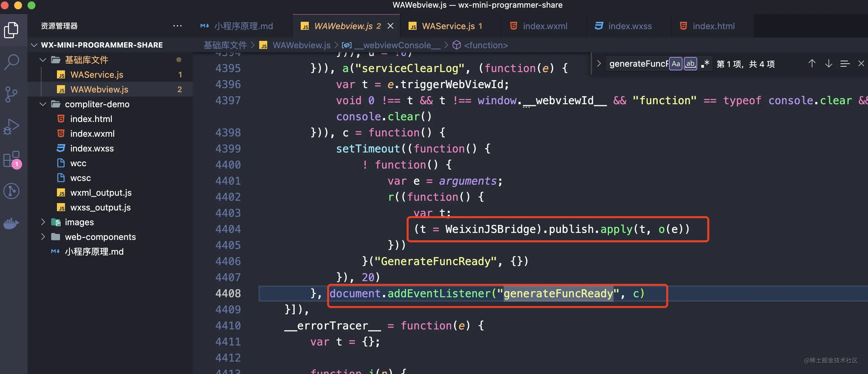Image resolution: width=868 pixels, height=374 pixels.
Task: Open the Explorer view in activity bar
Action: pos(11,30)
